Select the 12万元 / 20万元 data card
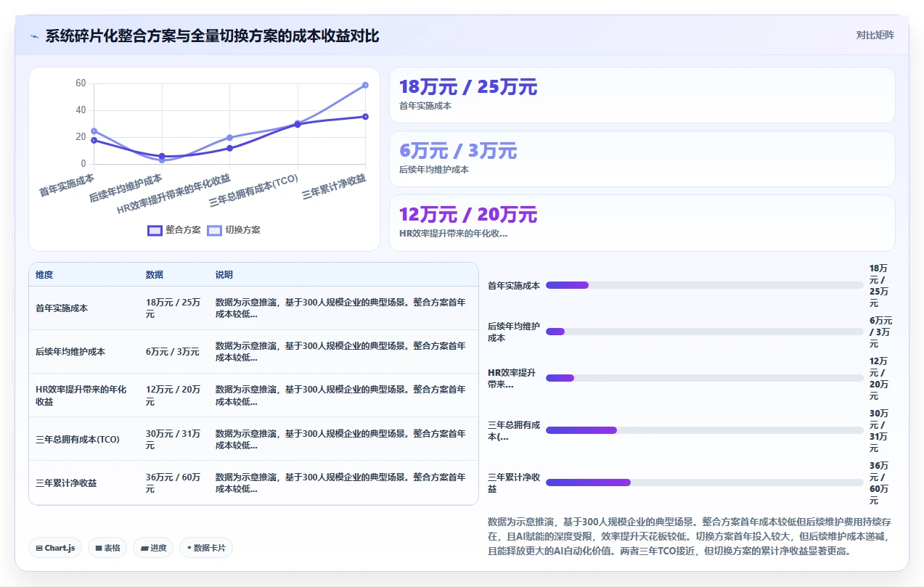924x587 pixels. tap(642, 223)
